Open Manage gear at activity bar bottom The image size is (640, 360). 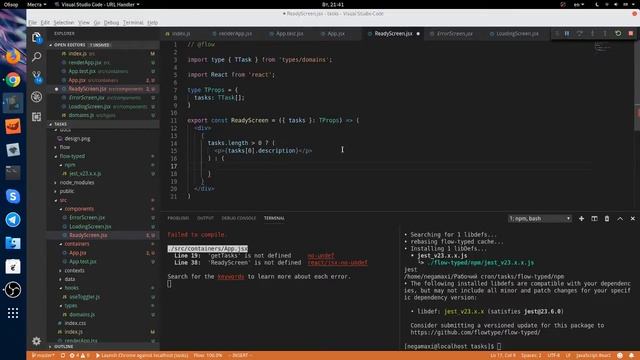36,341
